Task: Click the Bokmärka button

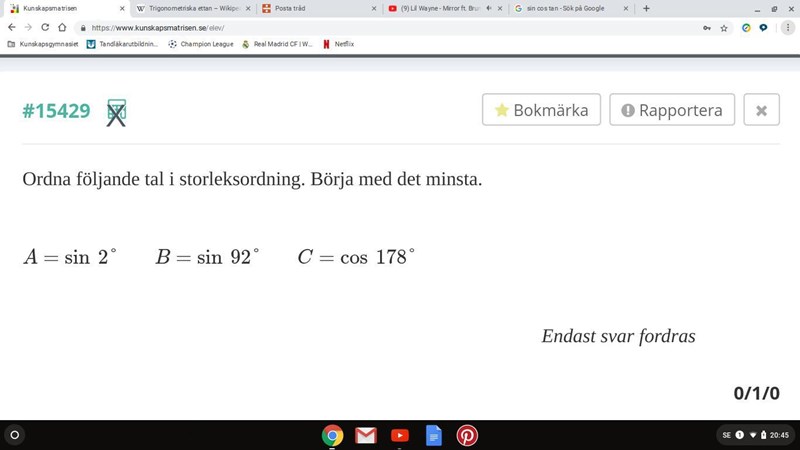Action: (x=541, y=110)
